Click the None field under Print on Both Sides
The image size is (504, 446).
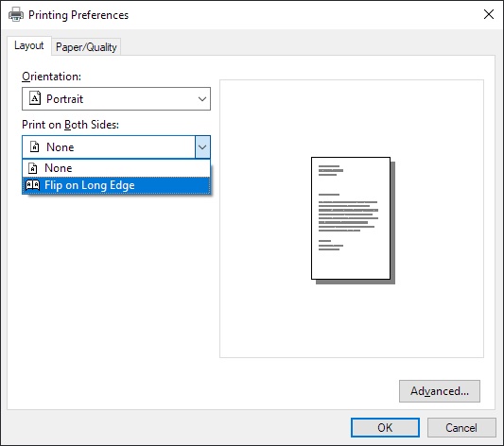coord(109,147)
